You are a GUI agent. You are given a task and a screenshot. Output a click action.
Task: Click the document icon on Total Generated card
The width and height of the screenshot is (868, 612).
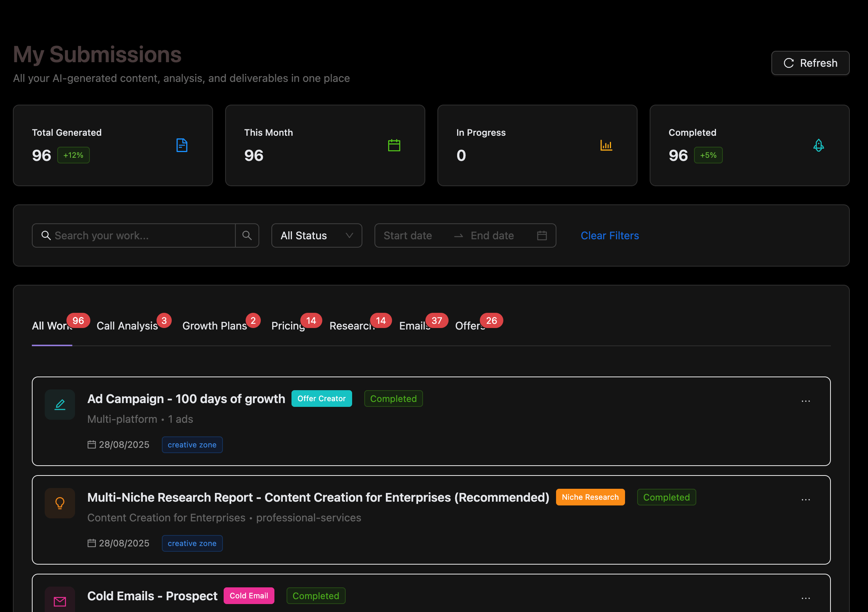click(182, 145)
